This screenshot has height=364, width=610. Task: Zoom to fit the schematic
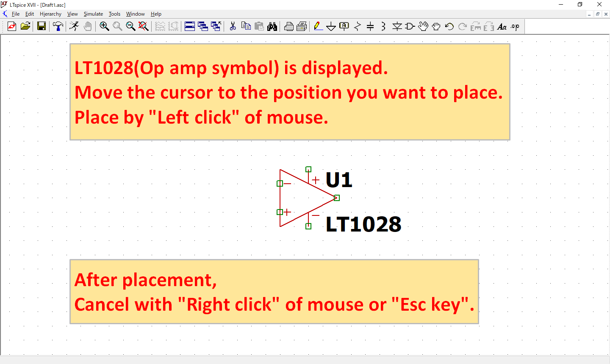[144, 26]
